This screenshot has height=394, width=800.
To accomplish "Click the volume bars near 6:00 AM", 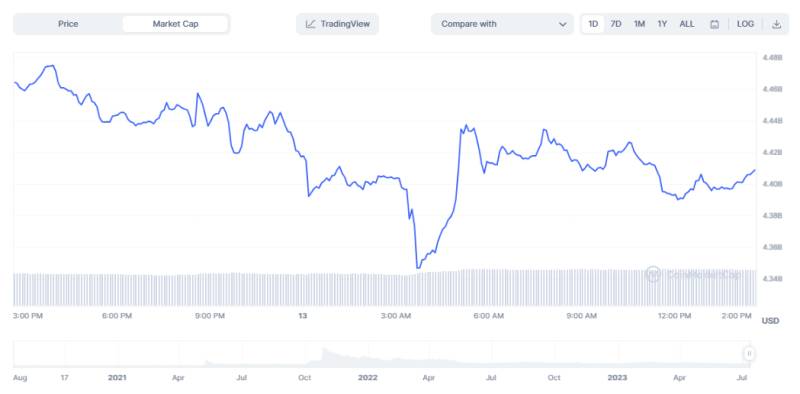I will (x=488, y=287).
